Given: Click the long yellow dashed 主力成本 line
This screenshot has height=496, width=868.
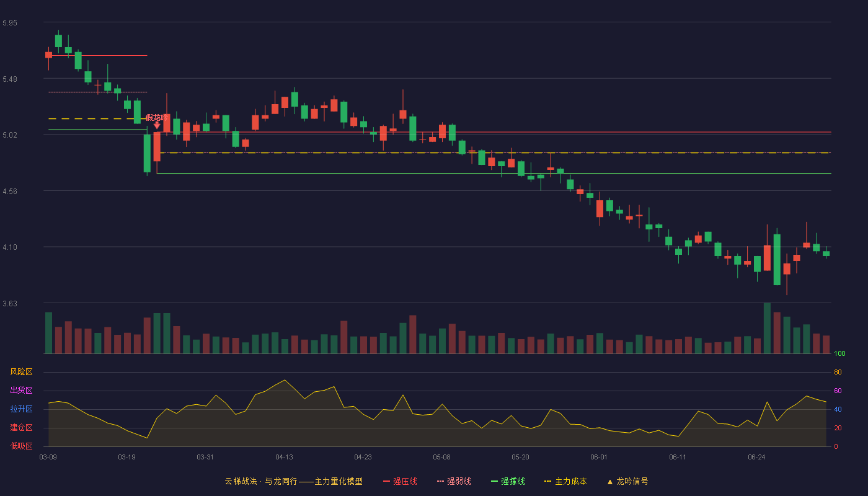Looking at the screenshot, I should (x=494, y=153).
